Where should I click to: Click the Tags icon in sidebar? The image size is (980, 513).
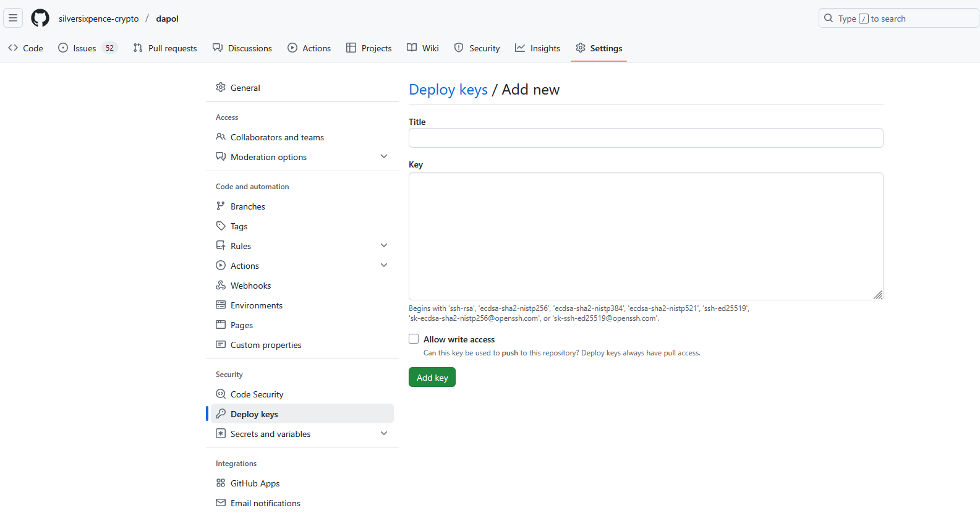221,226
